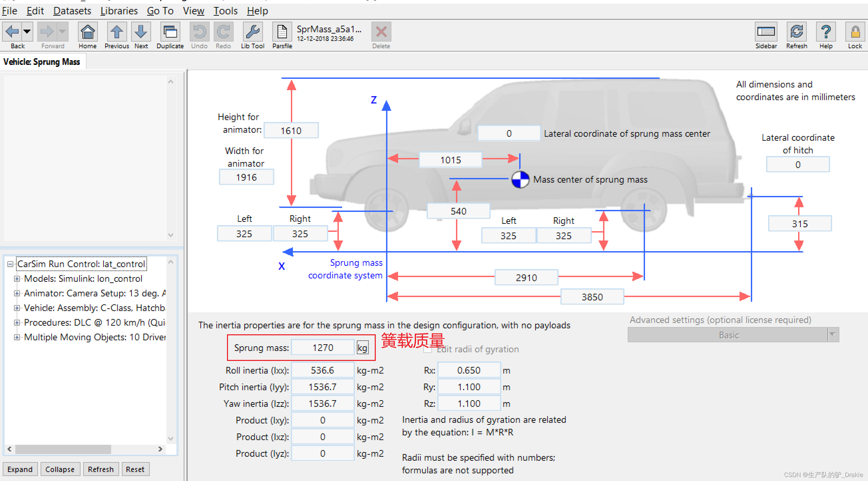Click the Undo icon

pos(199,32)
